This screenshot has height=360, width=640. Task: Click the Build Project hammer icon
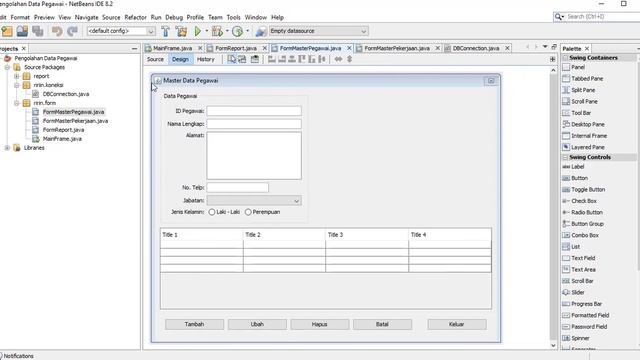point(165,31)
